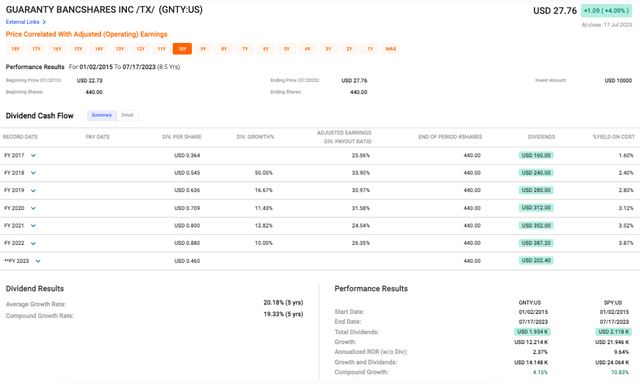Click the USD 387.20 dividends value
Image resolution: width=640 pixels, height=384 pixels.
[x=536, y=243]
